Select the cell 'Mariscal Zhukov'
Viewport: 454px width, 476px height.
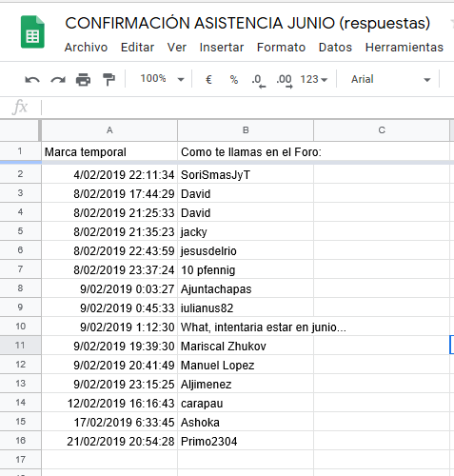(246, 346)
